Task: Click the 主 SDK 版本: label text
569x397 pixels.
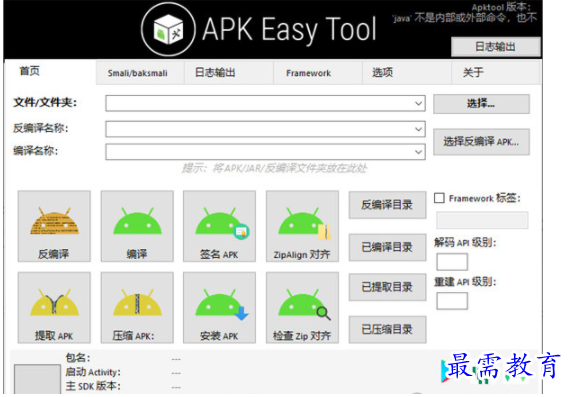Action: [x=93, y=386]
